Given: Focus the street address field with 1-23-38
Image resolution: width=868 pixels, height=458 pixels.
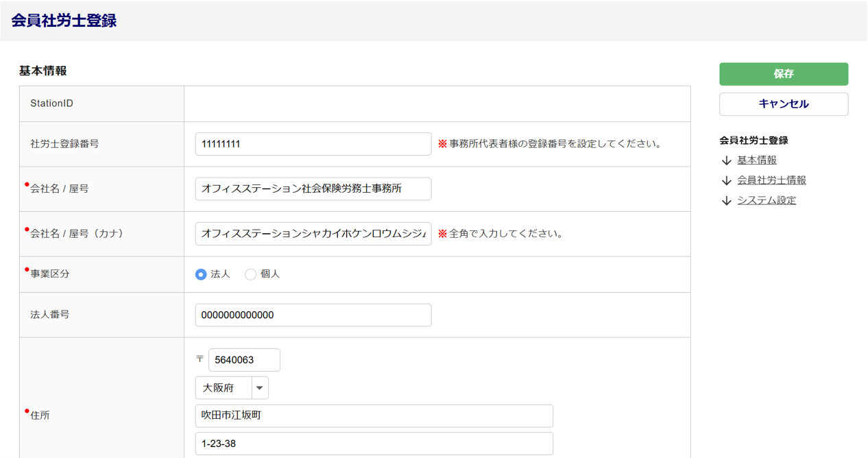Looking at the screenshot, I should (x=374, y=444).
